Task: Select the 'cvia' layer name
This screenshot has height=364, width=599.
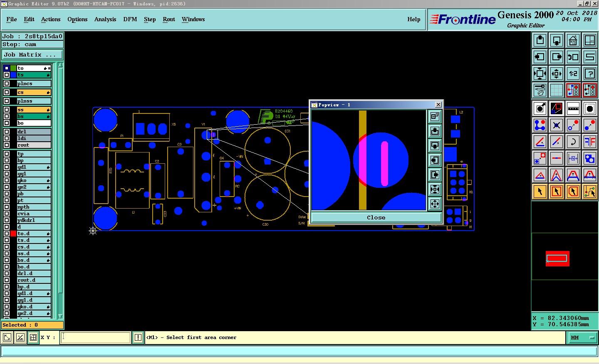Action: point(34,214)
